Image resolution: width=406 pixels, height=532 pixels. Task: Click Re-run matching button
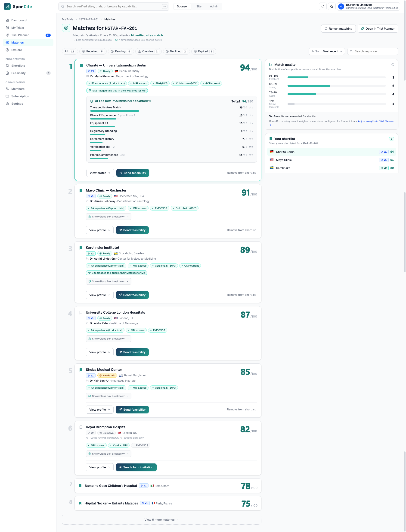(x=338, y=28)
